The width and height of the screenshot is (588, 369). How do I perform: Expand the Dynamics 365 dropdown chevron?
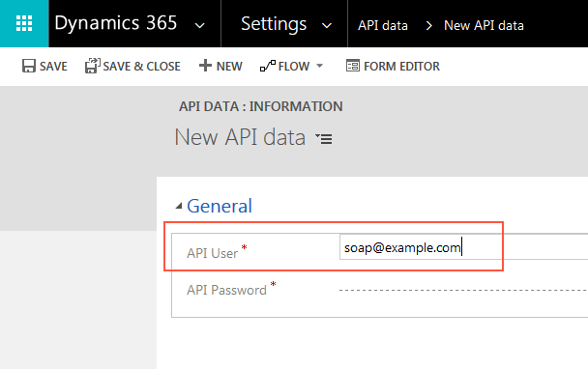pyautogui.click(x=200, y=25)
